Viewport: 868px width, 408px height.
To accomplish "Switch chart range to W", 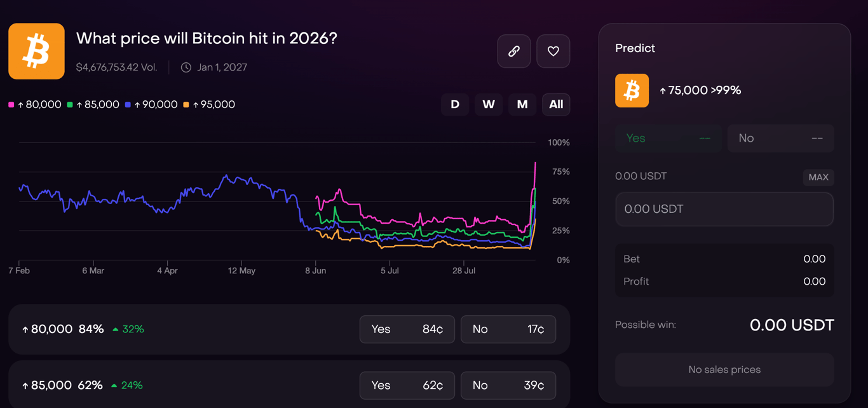I will [489, 104].
